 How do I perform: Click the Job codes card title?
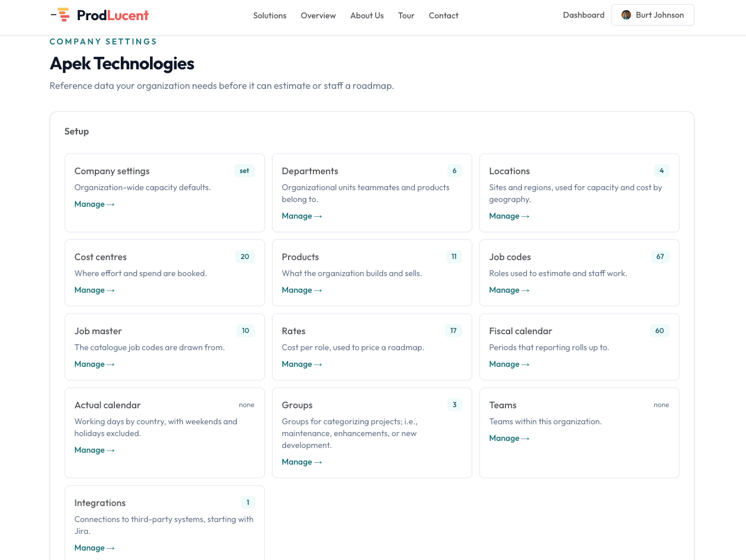click(510, 257)
